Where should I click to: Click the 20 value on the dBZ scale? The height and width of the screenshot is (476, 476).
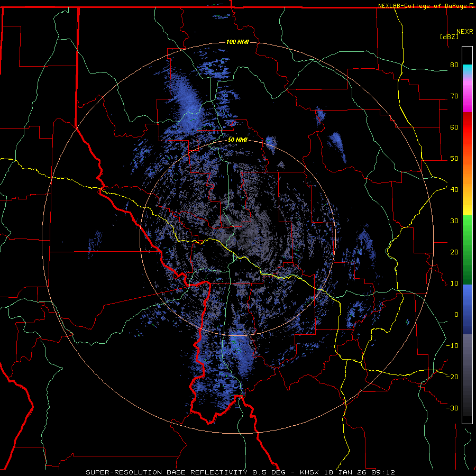(x=454, y=252)
